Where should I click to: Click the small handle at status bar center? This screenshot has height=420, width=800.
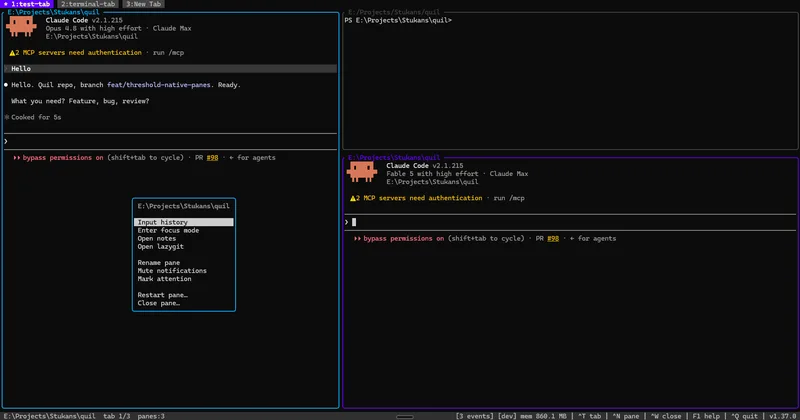405,417
